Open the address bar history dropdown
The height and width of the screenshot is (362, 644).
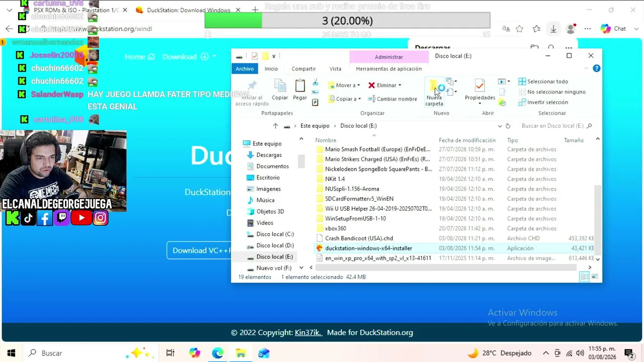coord(500,126)
